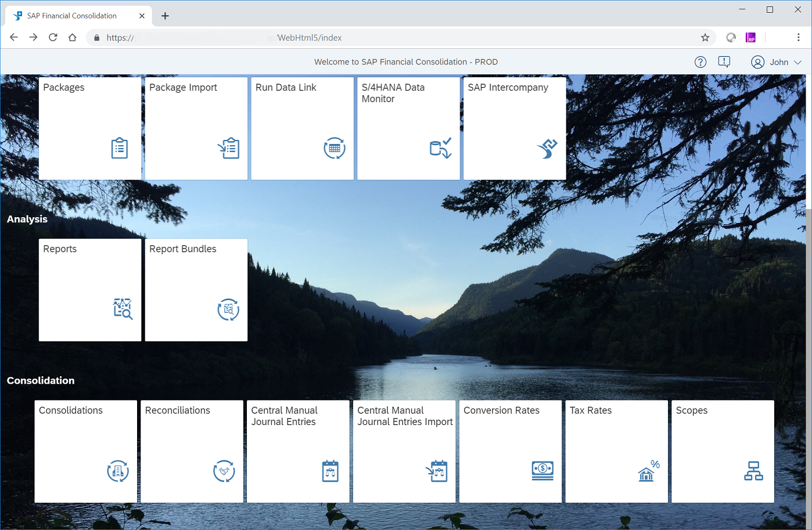Reload the page in browser

tap(53, 38)
